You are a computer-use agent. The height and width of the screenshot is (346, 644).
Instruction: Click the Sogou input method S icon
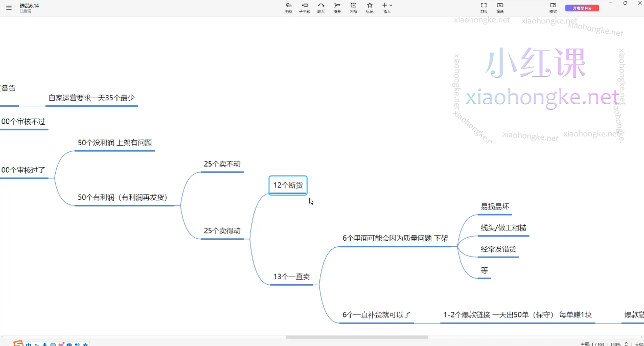pos(18,343)
